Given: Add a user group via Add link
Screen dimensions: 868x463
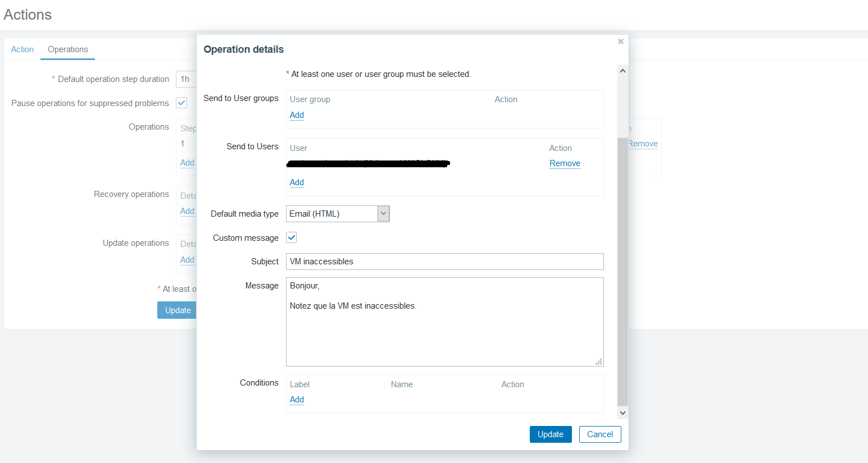Looking at the screenshot, I should 297,115.
